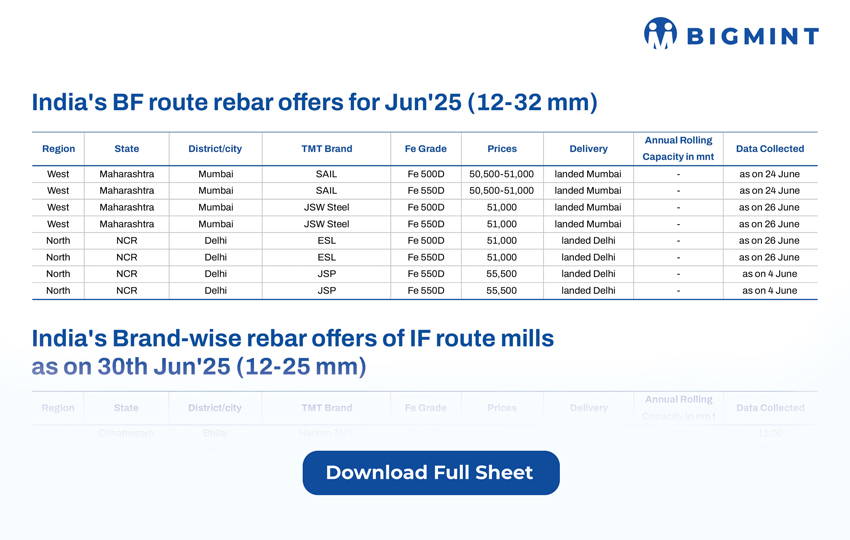Select the Prices header in BF table
The height and width of the screenshot is (540, 850).
(x=502, y=149)
